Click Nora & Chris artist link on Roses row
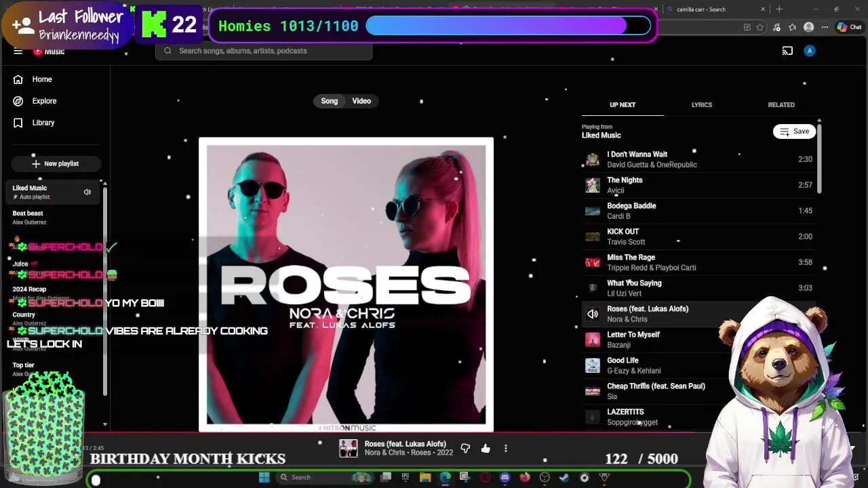 (627, 319)
